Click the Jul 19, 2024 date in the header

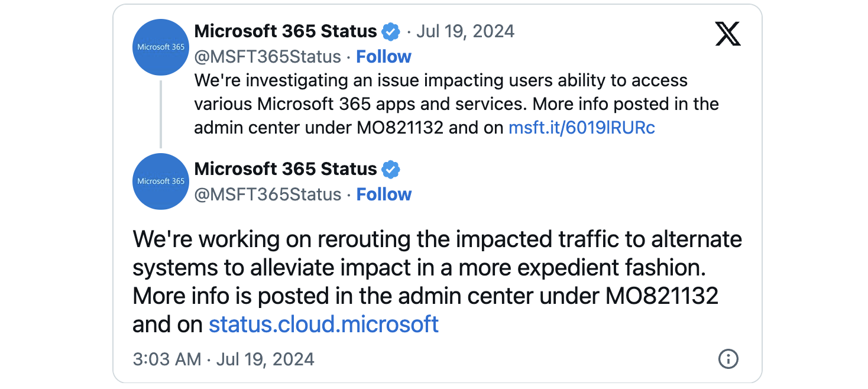point(465,31)
